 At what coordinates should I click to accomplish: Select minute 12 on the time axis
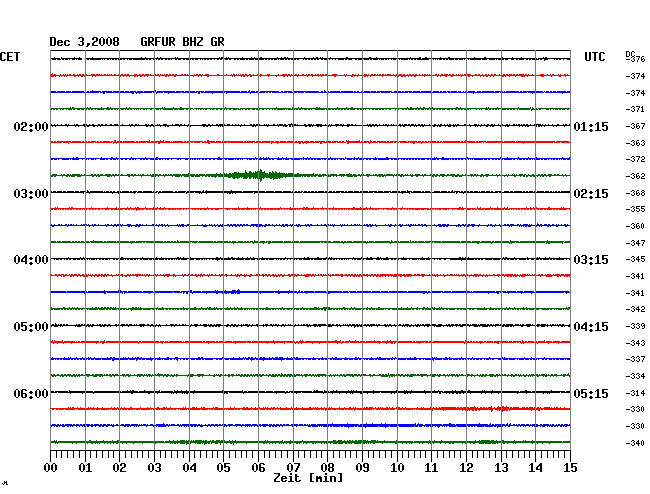(x=466, y=468)
